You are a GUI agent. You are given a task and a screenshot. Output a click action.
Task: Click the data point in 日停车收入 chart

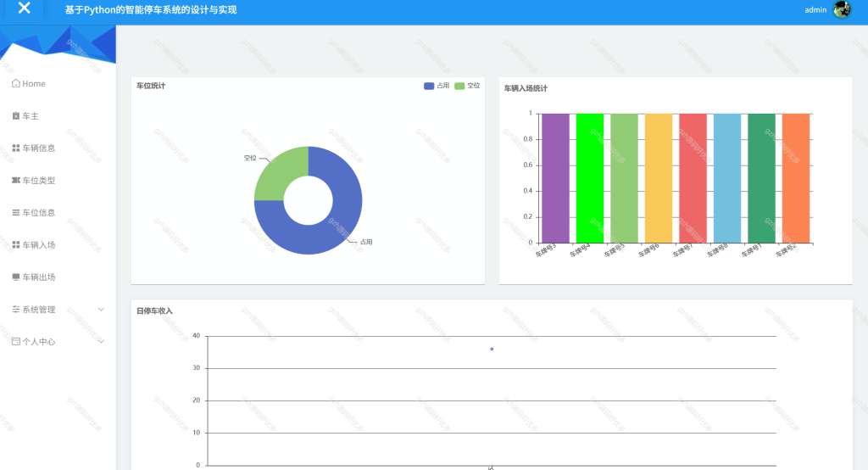pos(492,350)
